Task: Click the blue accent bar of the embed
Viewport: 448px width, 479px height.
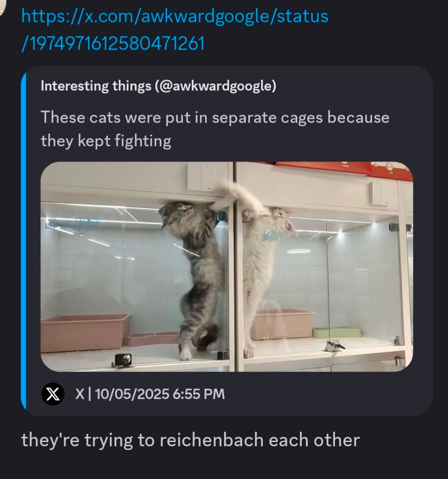Action: (23, 241)
